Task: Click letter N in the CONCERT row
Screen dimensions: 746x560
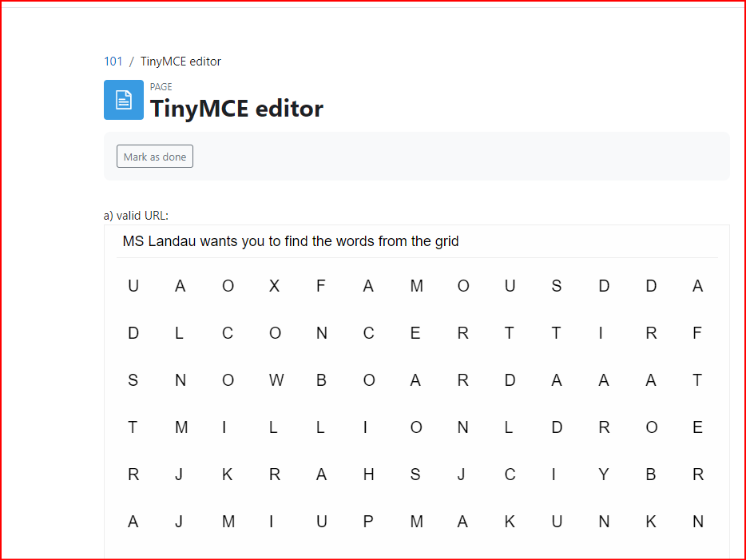Action: 322,333
